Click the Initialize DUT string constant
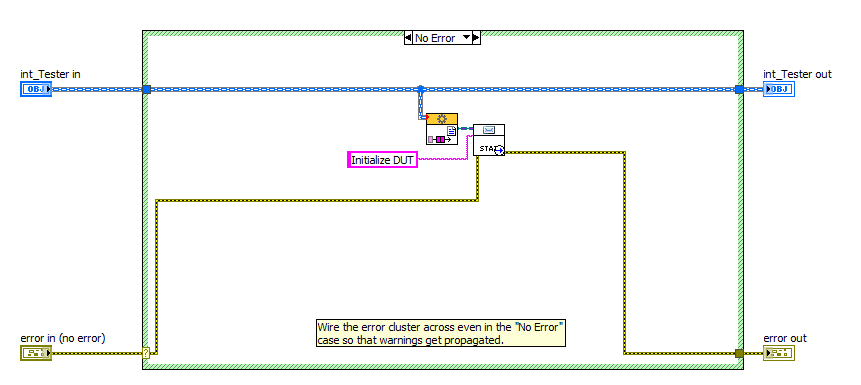This screenshot has height=385, width=861. click(383, 160)
